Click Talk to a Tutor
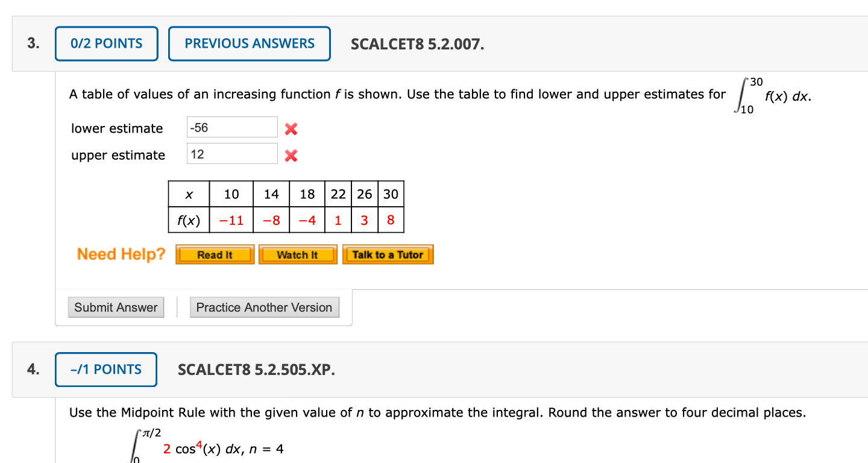Viewport: 868px width, 463px height. (x=388, y=254)
